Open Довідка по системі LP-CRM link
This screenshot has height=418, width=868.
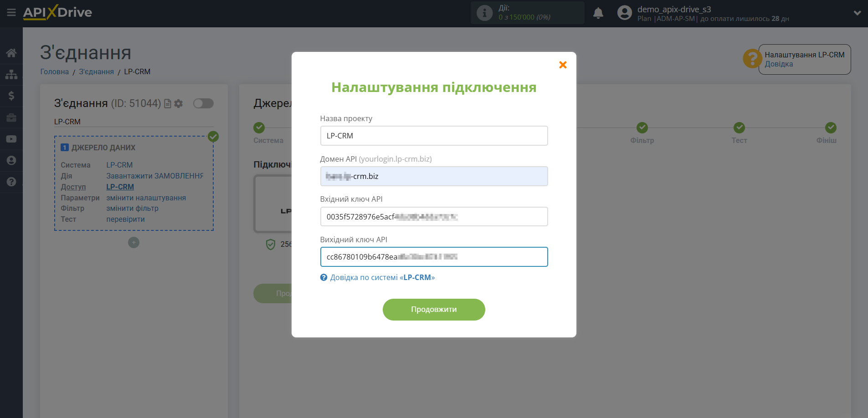(x=382, y=277)
